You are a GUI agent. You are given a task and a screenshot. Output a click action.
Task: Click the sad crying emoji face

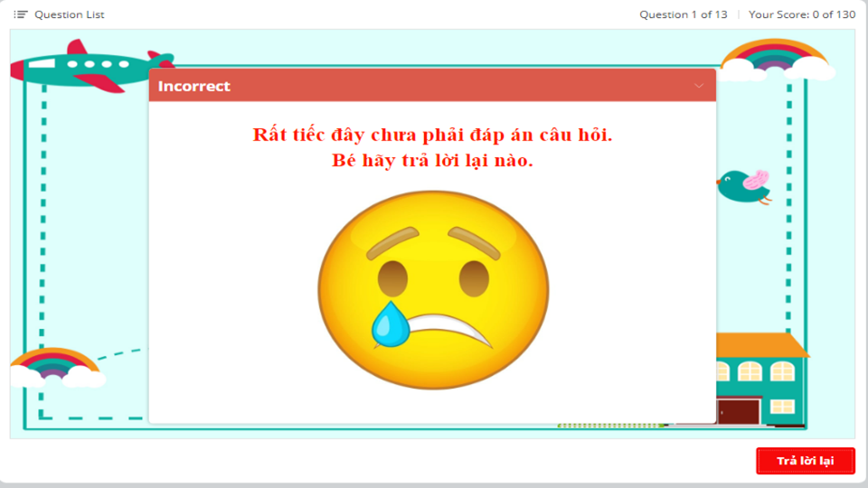[433, 291]
